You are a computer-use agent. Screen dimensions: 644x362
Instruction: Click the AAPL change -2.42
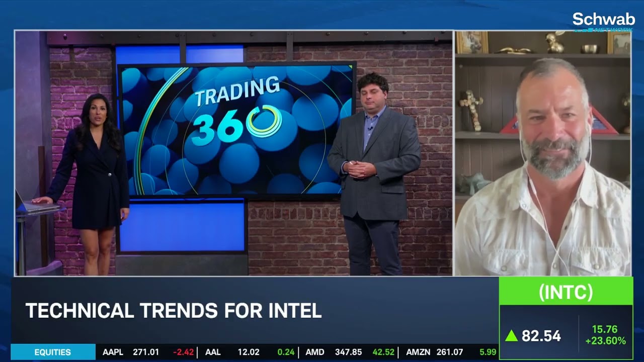(183, 352)
